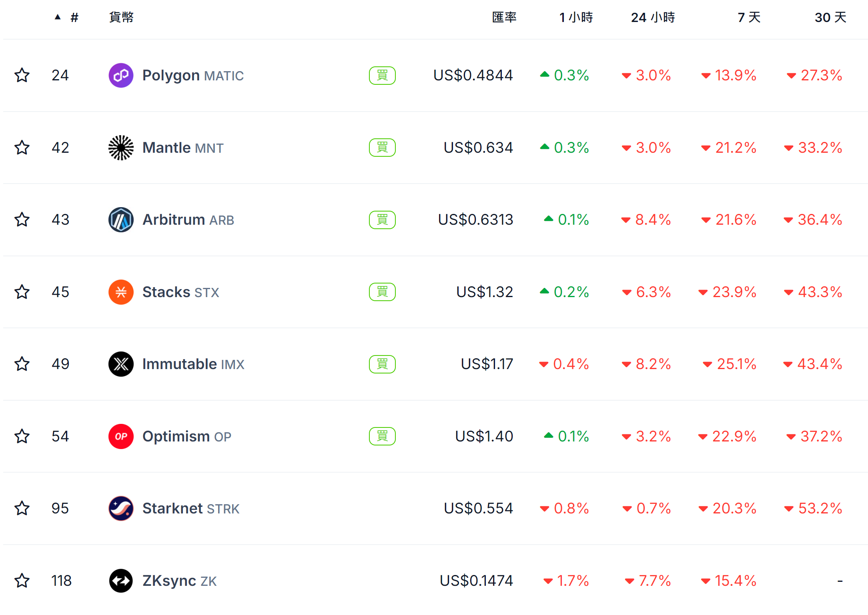The image size is (868, 615).
Task: Click the ZKsync ZK coin logo
Action: point(121,581)
